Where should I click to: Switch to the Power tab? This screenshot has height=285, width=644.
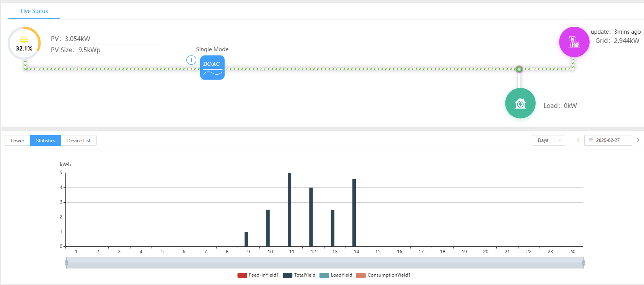[17, 141]
